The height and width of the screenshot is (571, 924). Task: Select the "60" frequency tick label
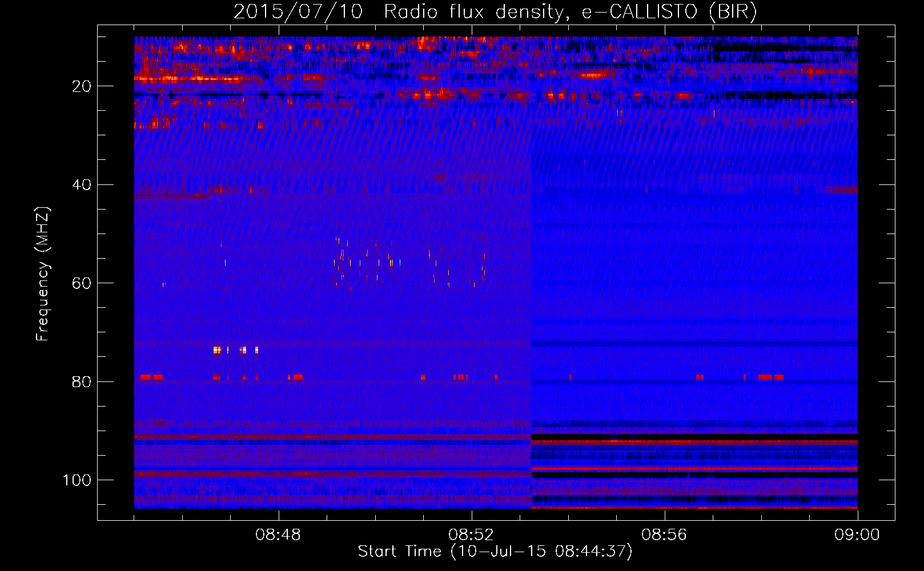(x=82, y=283)
